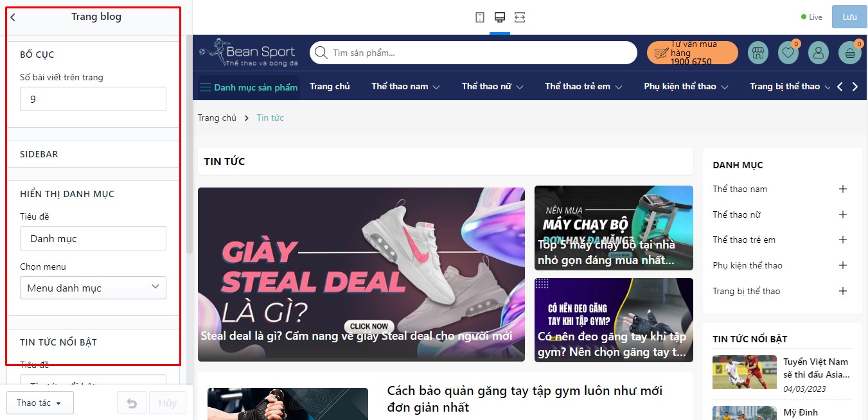
Task: Click the Lưu save button
Action: (x=849, y=17)
